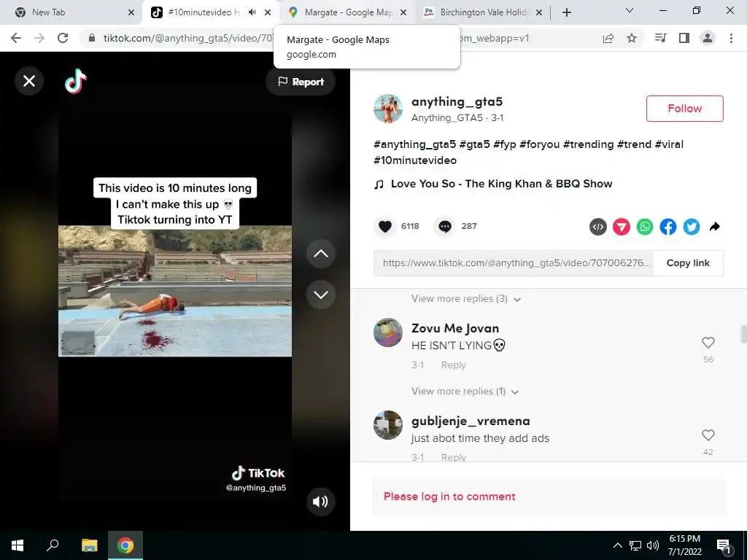Bookmark this page with star icon
The image size is (747, 560).
tap(632, 38)
